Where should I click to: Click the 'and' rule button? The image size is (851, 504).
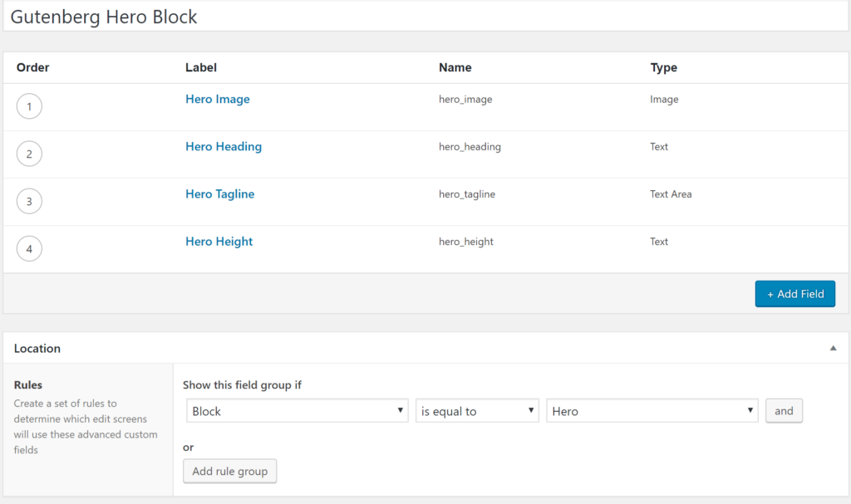pos(784,411)
